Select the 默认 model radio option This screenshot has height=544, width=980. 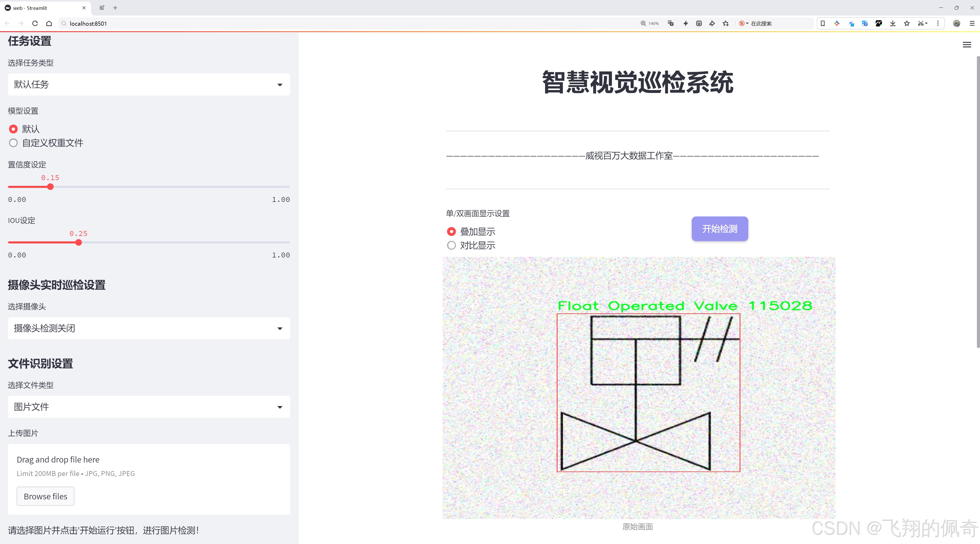[13, 129]
